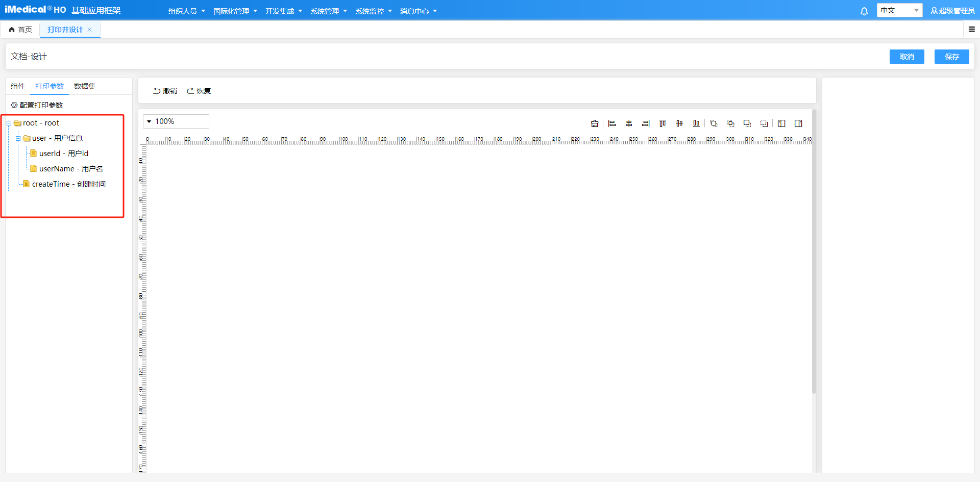
Task: Click the align horizontal center icon
Action: pyautogui.click(x=629, y=123)
